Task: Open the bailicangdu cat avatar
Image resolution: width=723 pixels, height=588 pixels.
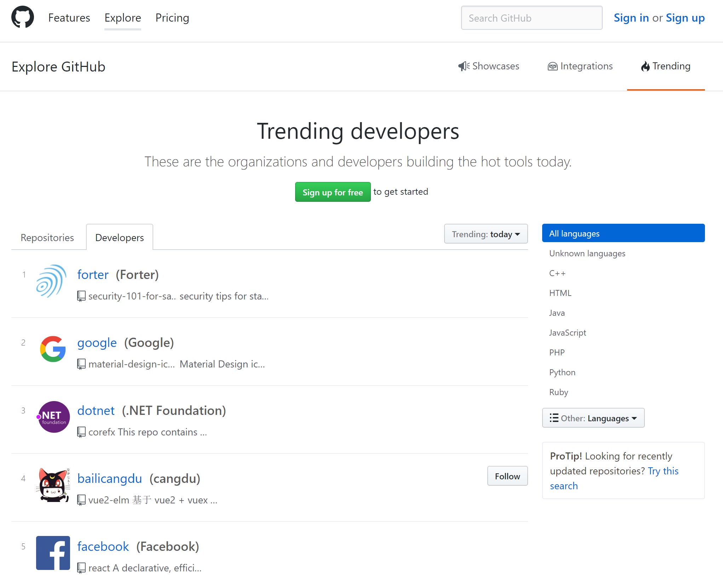Action: pyautogui.click(x=53, y=485)
